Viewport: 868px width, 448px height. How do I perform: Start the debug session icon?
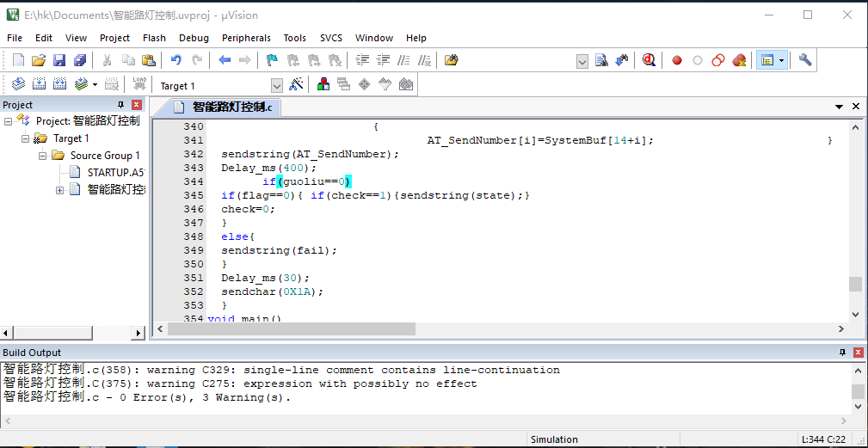649,60
